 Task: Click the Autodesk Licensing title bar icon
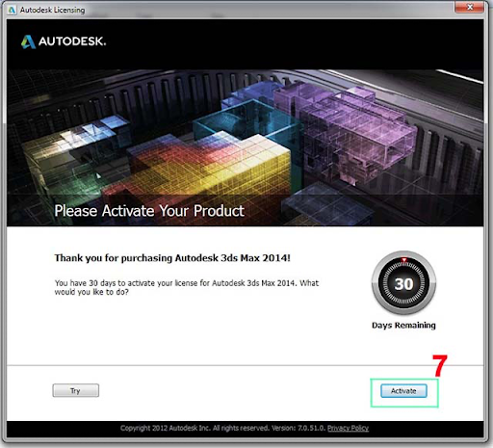12,10
